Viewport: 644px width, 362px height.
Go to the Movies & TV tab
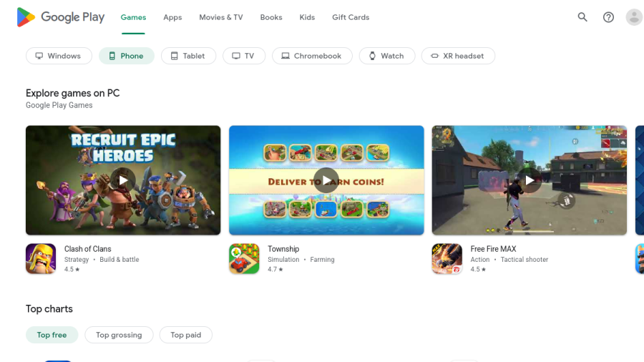click(221, 17)
